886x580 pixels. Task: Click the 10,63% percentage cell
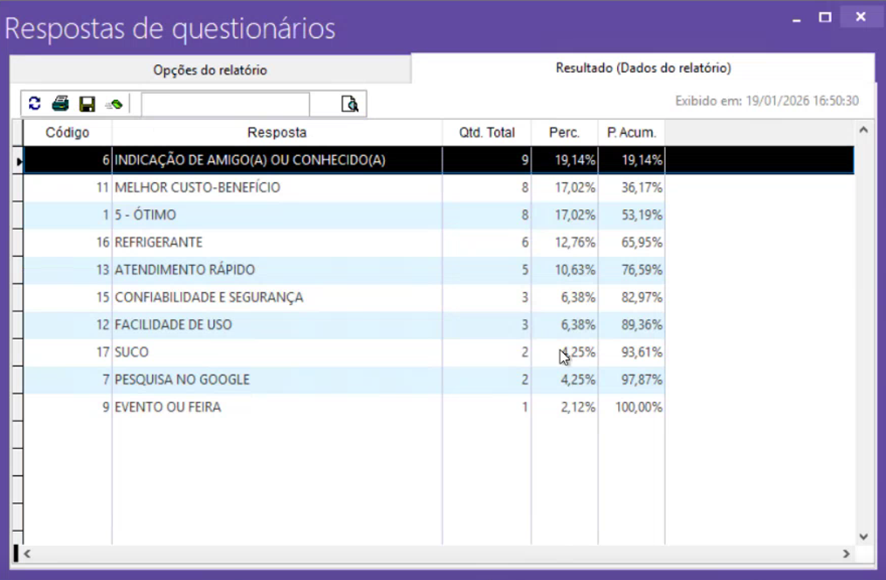564,270
